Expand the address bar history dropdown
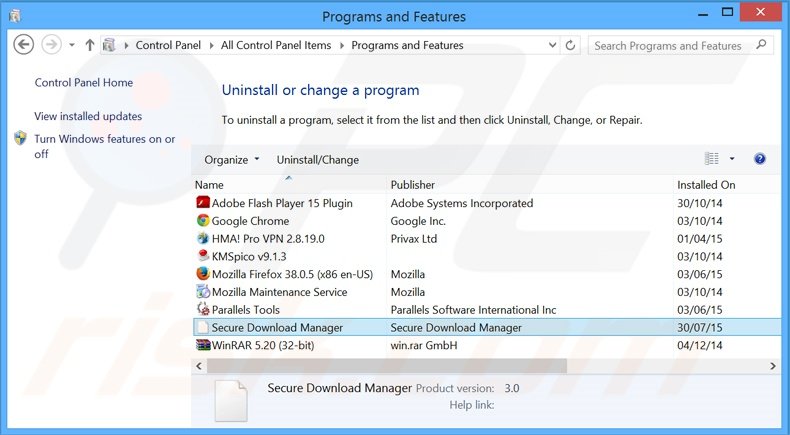Image resolution: width=790 pixels, height=435 pixels. coord(552,45)
